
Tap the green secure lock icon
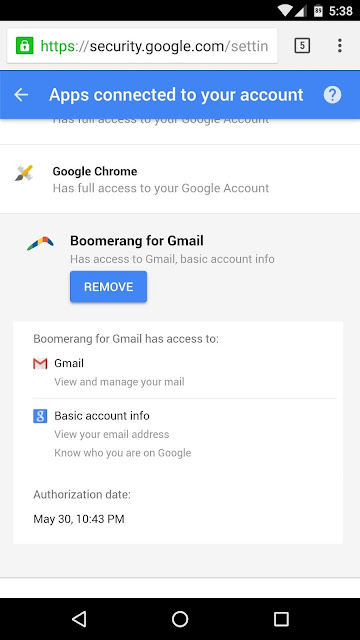tap(24, 46)
